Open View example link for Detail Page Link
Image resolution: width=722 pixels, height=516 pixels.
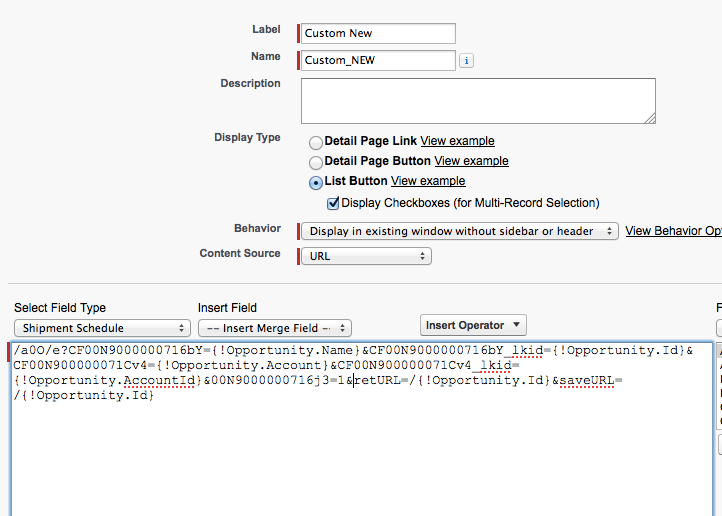tap(457, 141)
